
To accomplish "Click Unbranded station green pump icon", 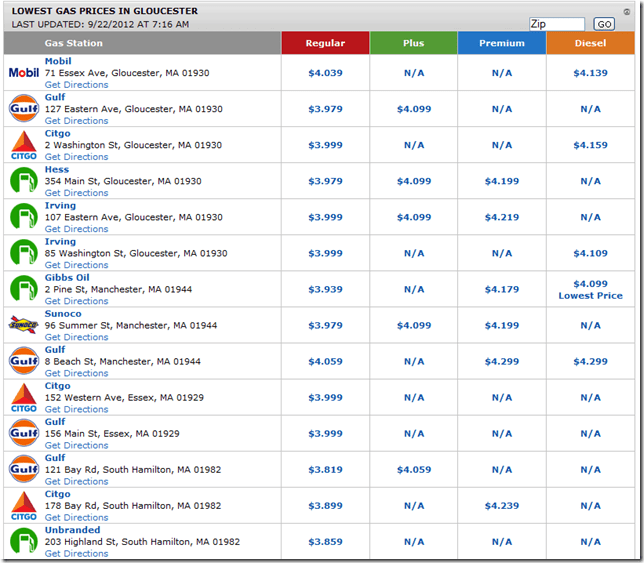I will point(23,541).
